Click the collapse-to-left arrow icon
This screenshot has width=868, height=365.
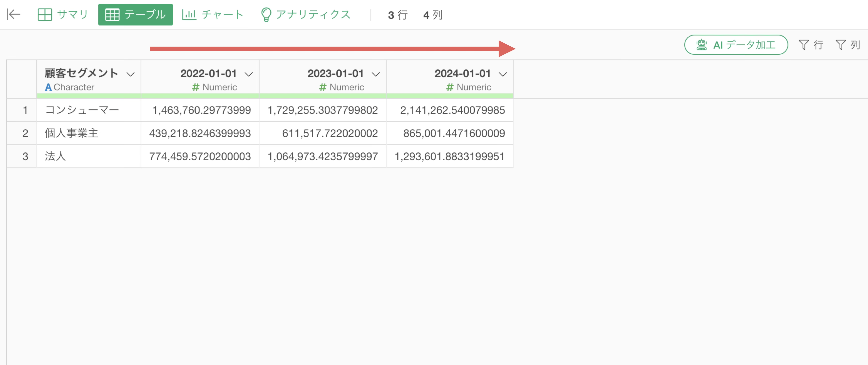14,15
